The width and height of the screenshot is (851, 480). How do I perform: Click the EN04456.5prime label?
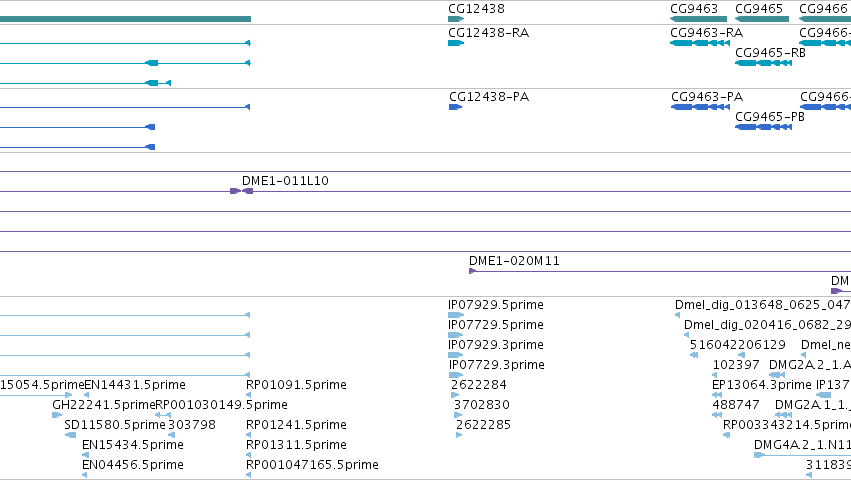pos(133,465)
